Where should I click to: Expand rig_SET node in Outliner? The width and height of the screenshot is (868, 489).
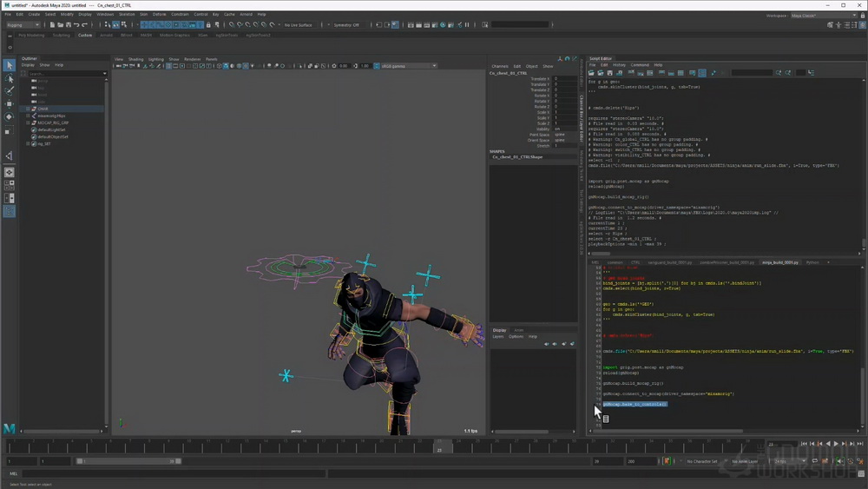coord(28,143)
